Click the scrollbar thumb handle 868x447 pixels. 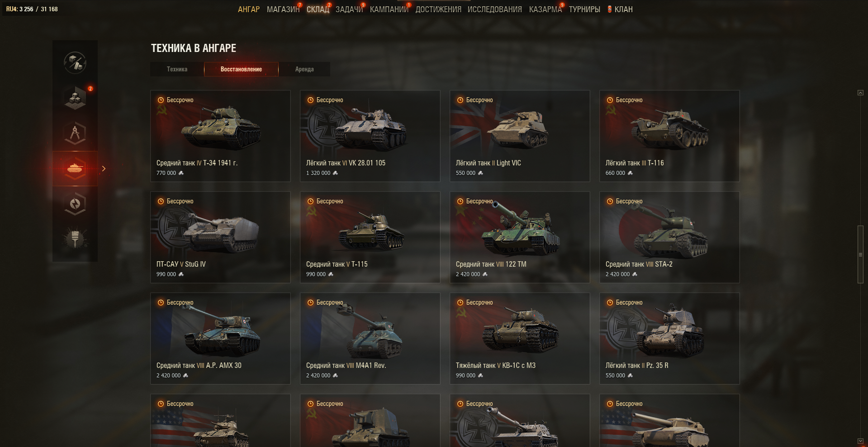(860, 254)
